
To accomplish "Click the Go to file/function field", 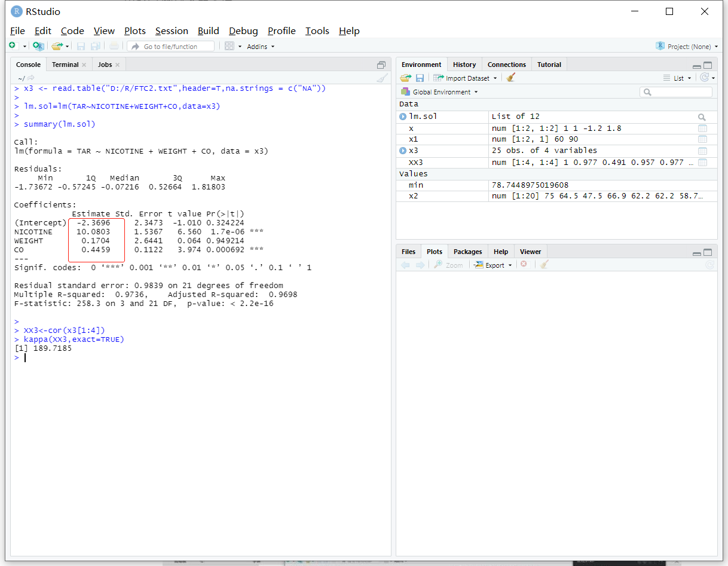I will 171,46.
